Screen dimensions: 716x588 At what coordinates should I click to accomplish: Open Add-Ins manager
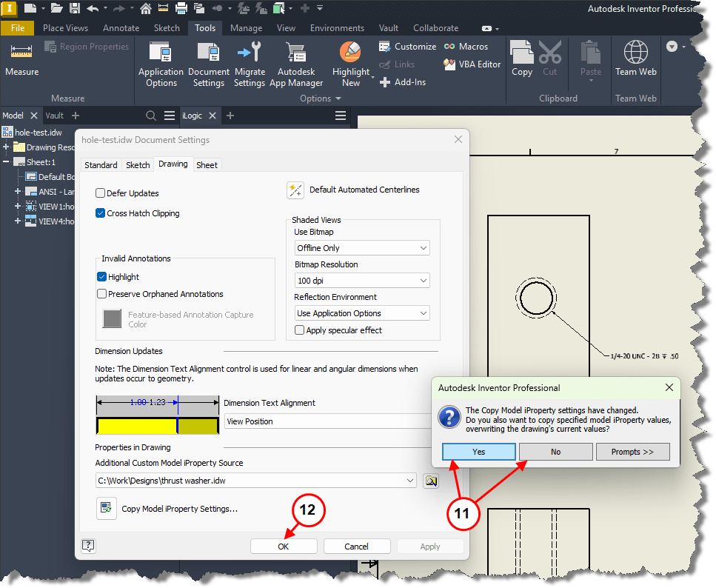tap(402, 82)
